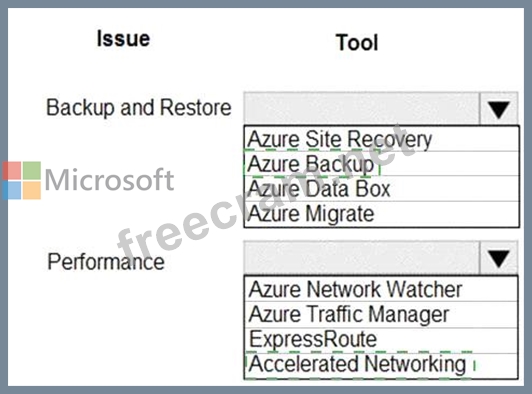Click the red square of Microsoft logo
Screen dimensions: 532x394
12,170
